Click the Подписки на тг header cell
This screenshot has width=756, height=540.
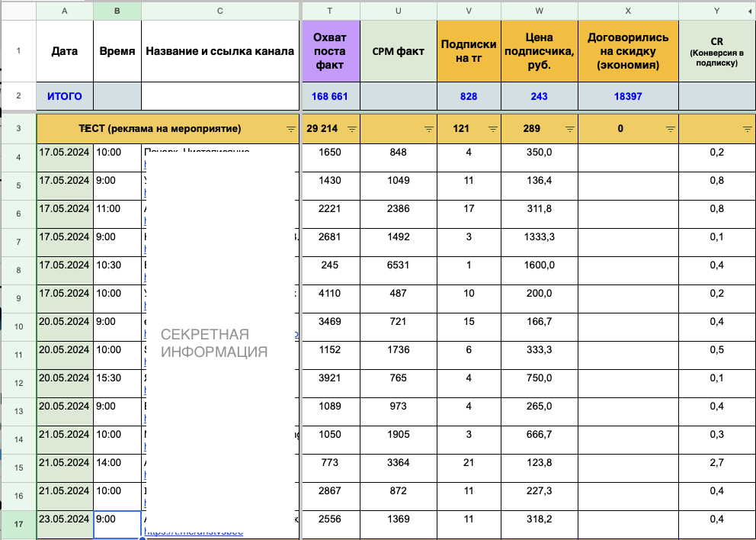(x=469, y=50)
